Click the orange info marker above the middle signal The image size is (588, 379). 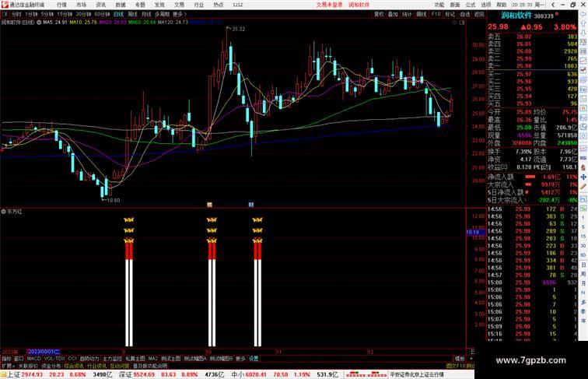pyautogui.click(x=210, y=205)
